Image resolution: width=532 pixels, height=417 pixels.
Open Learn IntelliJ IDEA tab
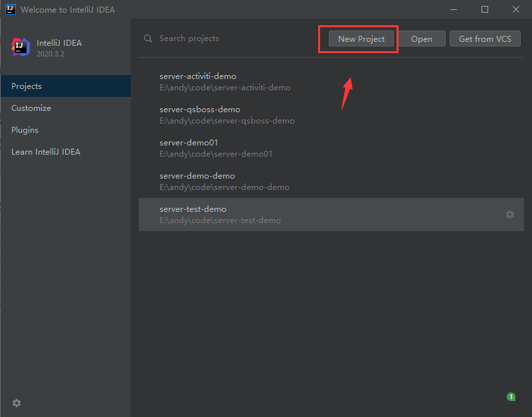[x=66, y=151]
